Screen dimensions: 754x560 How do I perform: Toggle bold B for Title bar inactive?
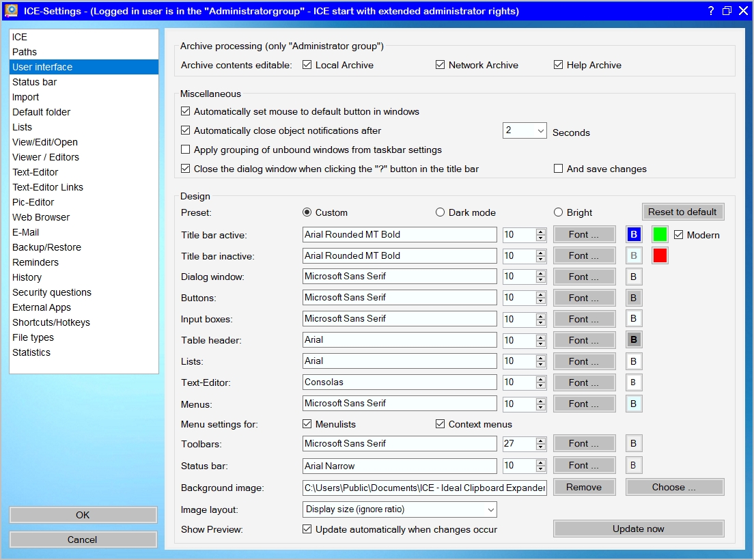634,255
